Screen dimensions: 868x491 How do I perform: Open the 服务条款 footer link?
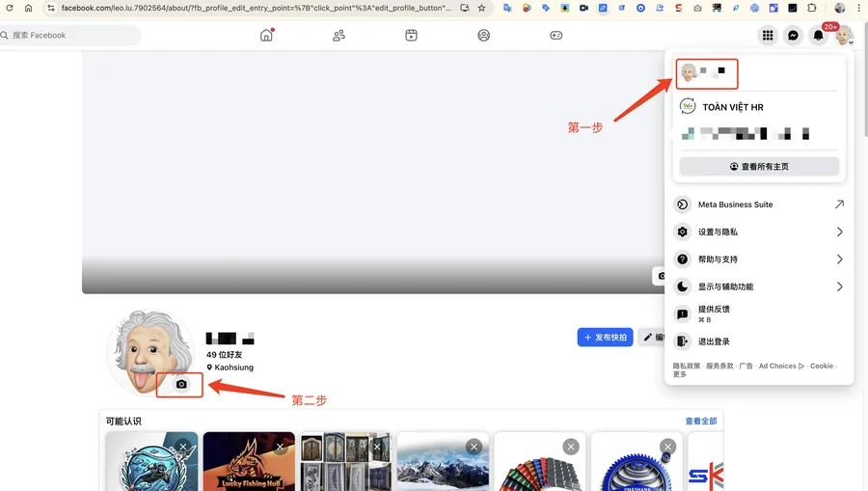pos(719,366)
